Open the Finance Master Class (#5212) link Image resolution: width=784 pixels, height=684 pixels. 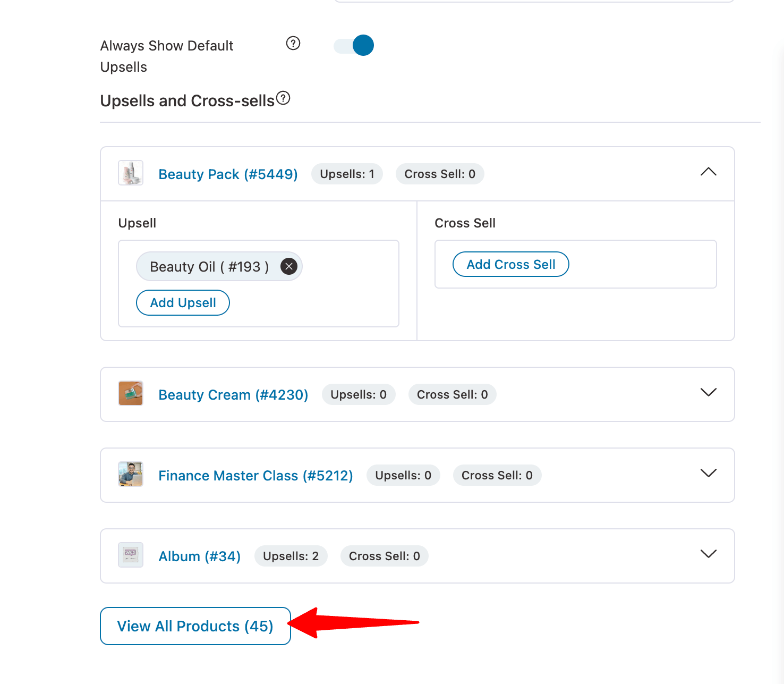point(255,476)
